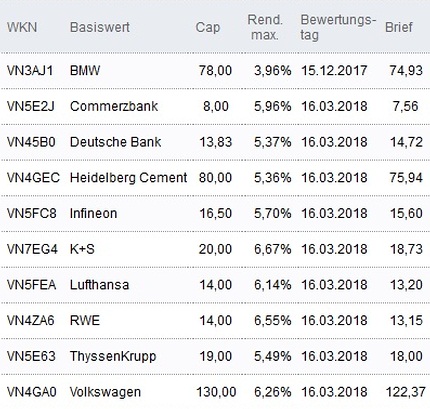Click Volkswagen Brief price 122,37
Screen dimensions: 430x409
pyautogui.click(x=406, y=392)
